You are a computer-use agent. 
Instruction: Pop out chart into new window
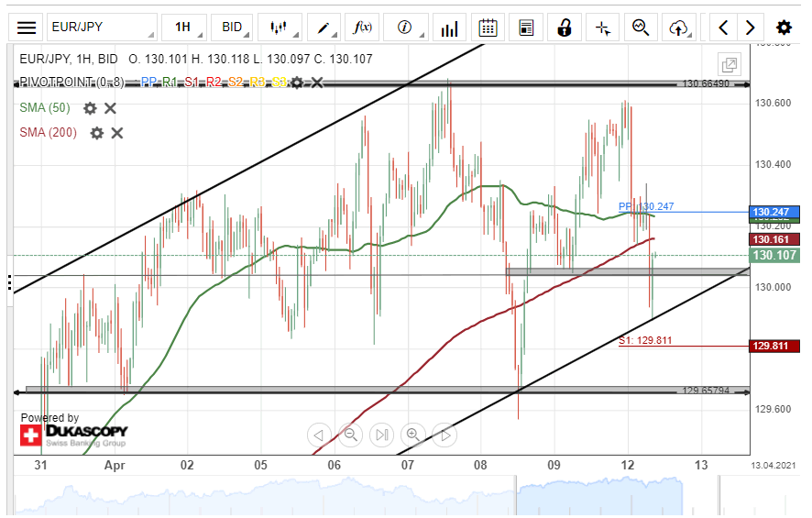click(x=730, y=65)
